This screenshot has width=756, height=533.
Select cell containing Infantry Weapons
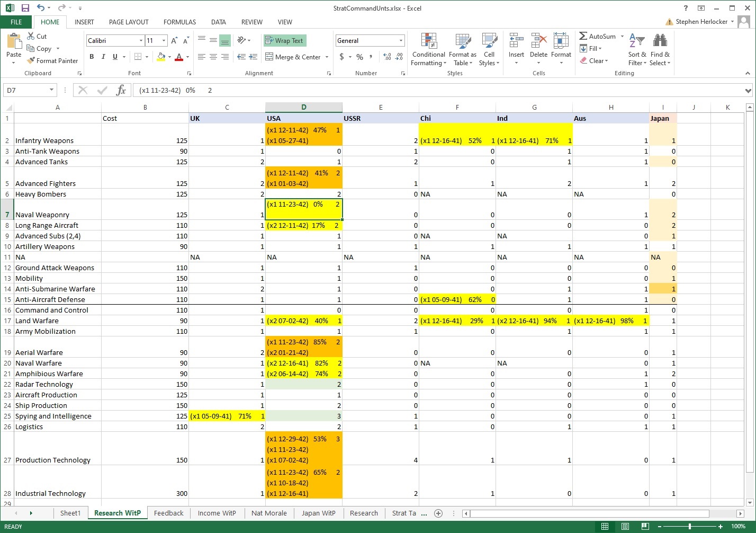click(58, 135)
